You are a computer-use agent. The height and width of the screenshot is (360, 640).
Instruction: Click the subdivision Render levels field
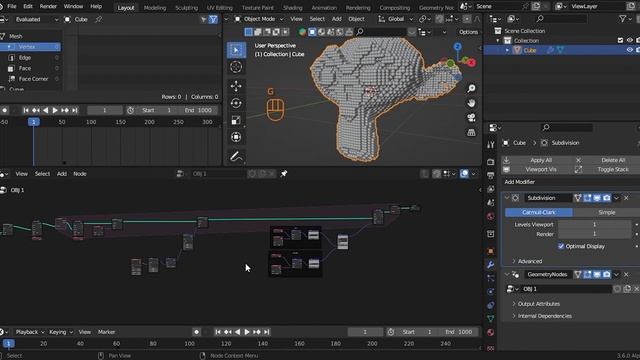[594, 234]
